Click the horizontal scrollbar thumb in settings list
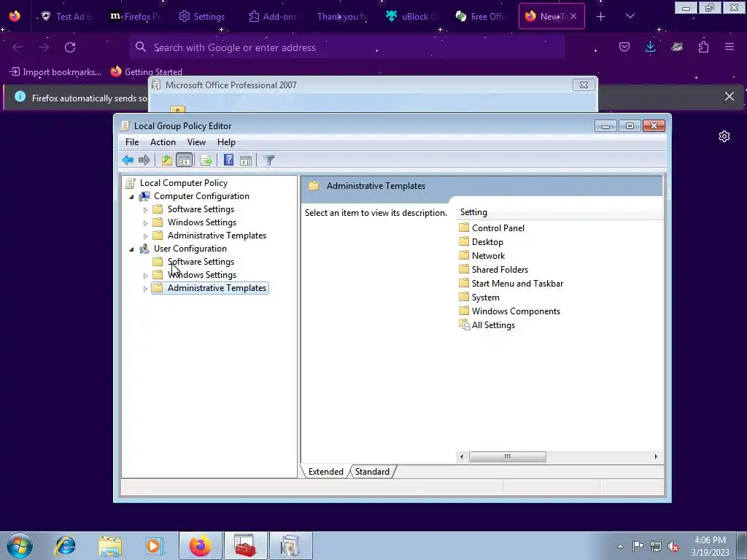Screen dimensions: 747x560 click(508, 456)
